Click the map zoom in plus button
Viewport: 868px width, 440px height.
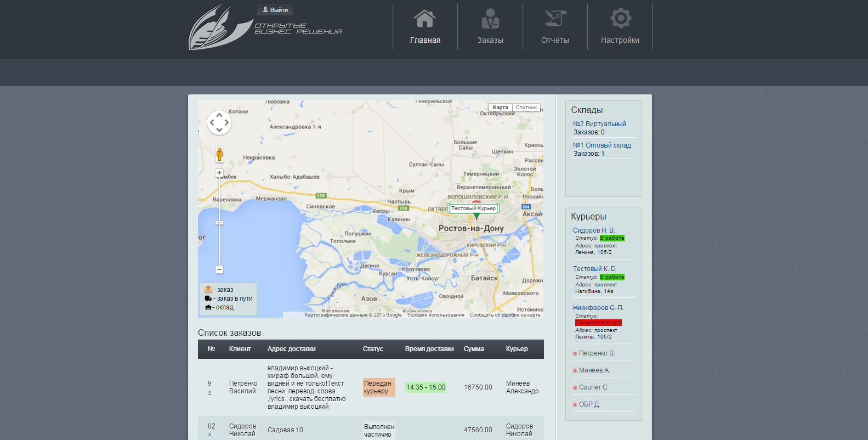click(x=219, y=173)
